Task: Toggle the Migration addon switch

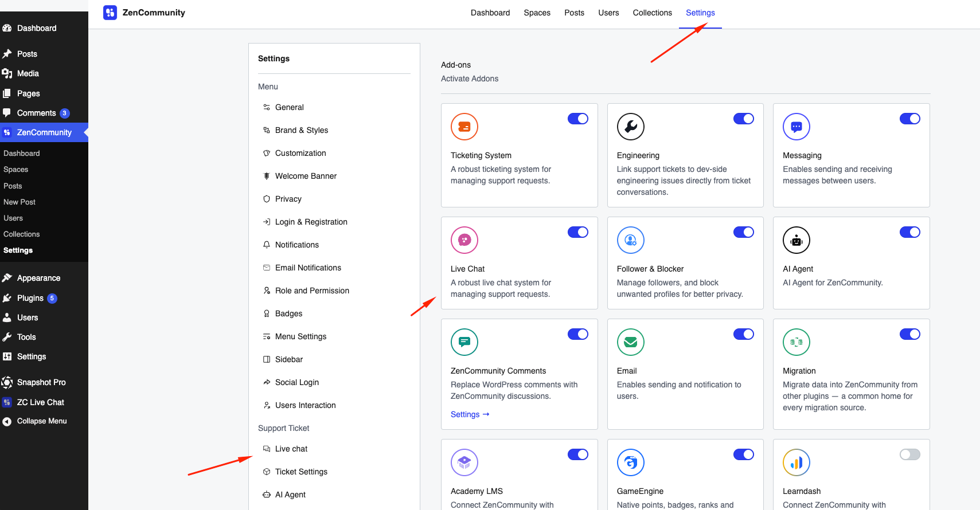Action: pyautogui.click(x=910, y=334)
